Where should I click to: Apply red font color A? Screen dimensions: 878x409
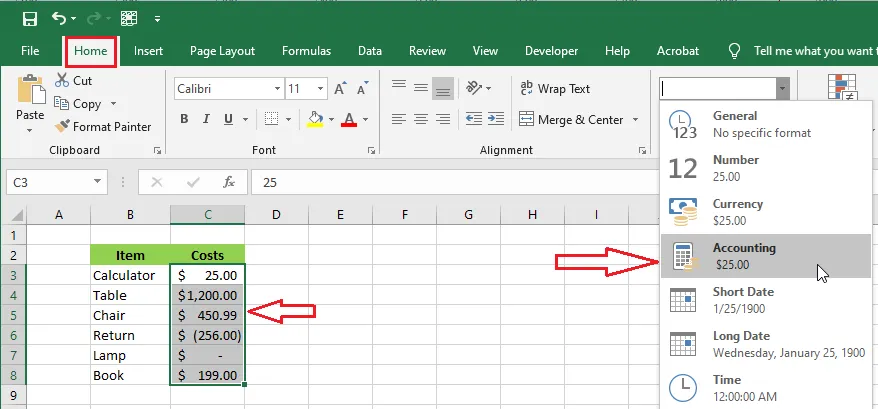(349, 119)
